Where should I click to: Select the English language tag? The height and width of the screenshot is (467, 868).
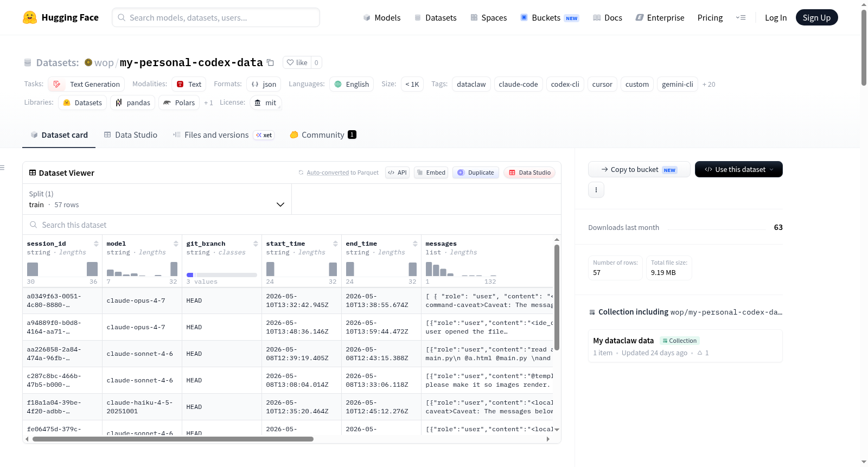tap(352, 84)
